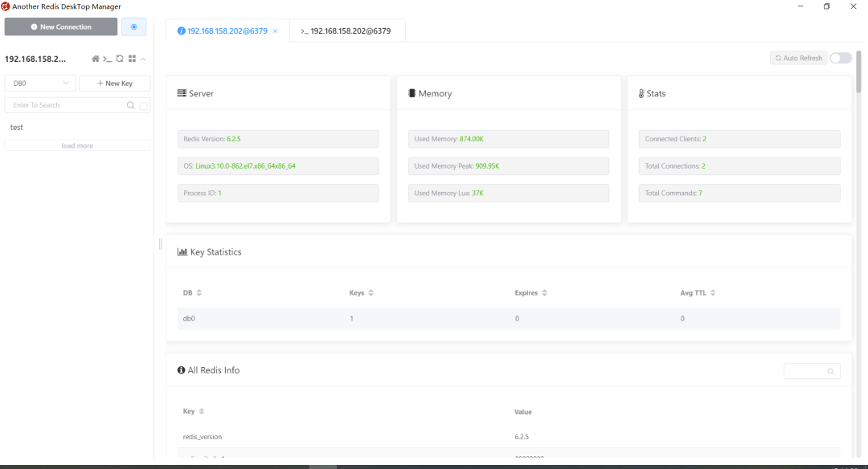The width and height of the screenshot is (868, 469).
Task: Click the Redis Version 6.2.5 field
Action: pos(278,139)
